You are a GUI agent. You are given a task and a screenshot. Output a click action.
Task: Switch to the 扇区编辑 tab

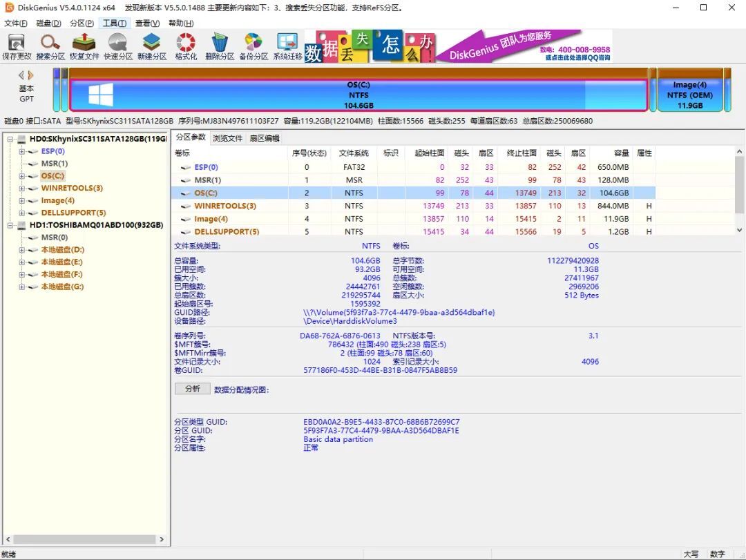(265, 139)
